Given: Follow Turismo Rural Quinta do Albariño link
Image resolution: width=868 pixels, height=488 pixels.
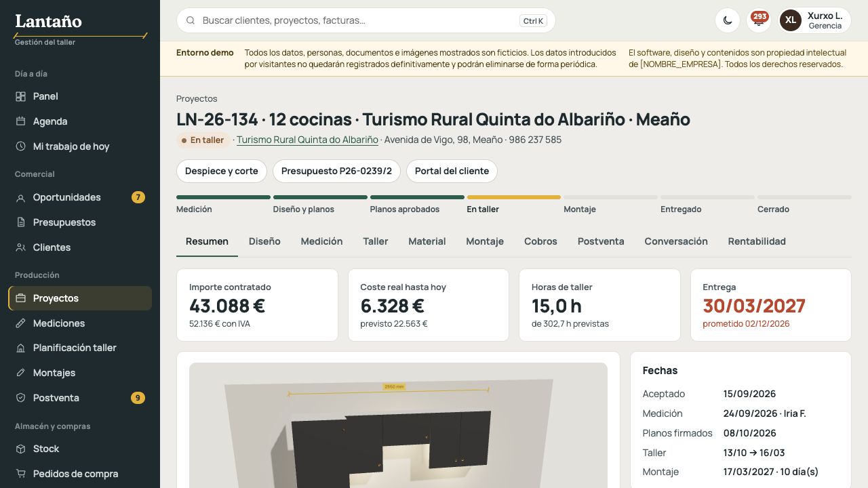Looking at the screenshot, I should 307,140.
